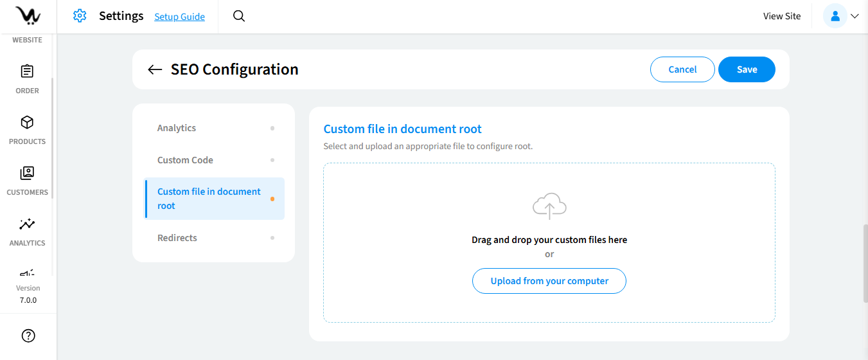Viewport: 868px width, 360px height.
Task: Open the Analytics chart icon in sidebar
Action: [x=27, y=224]
